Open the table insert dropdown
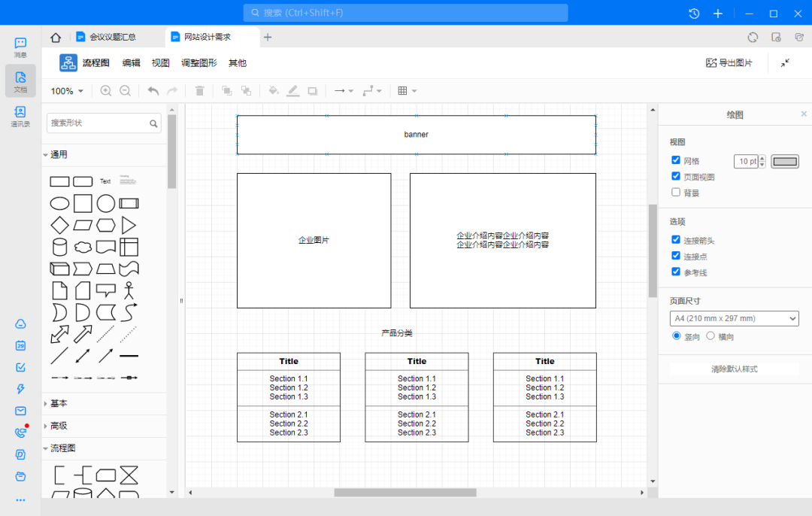This screenshot has width=812, height=516. click(x=407, y=91)
